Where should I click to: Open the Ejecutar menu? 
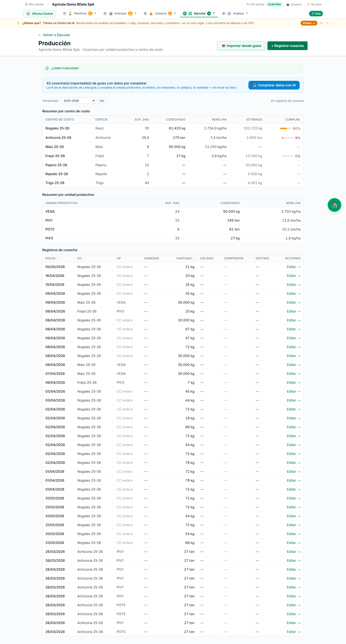(199, 13)
